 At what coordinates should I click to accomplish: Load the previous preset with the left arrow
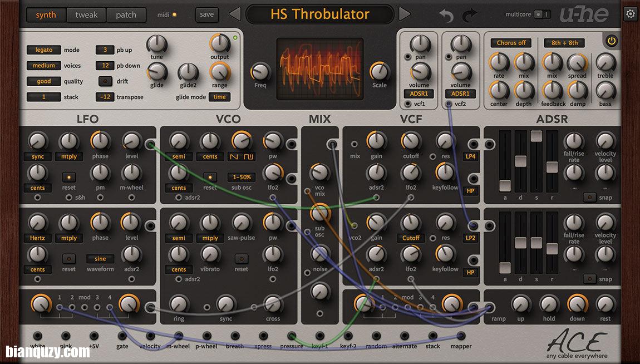(x=235, y=14)
